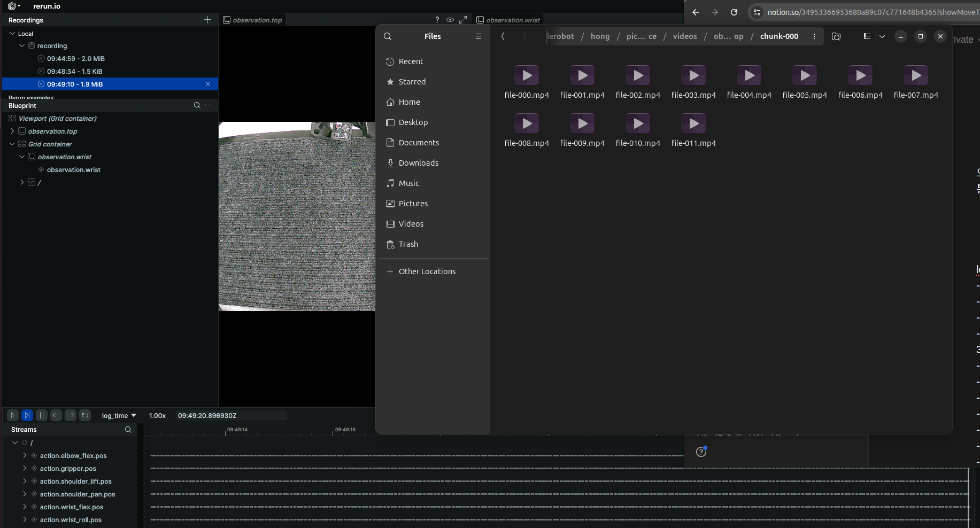Add a new recording with plus icon
This screenshot has width=980, height=528.
(x=207, y=20)
